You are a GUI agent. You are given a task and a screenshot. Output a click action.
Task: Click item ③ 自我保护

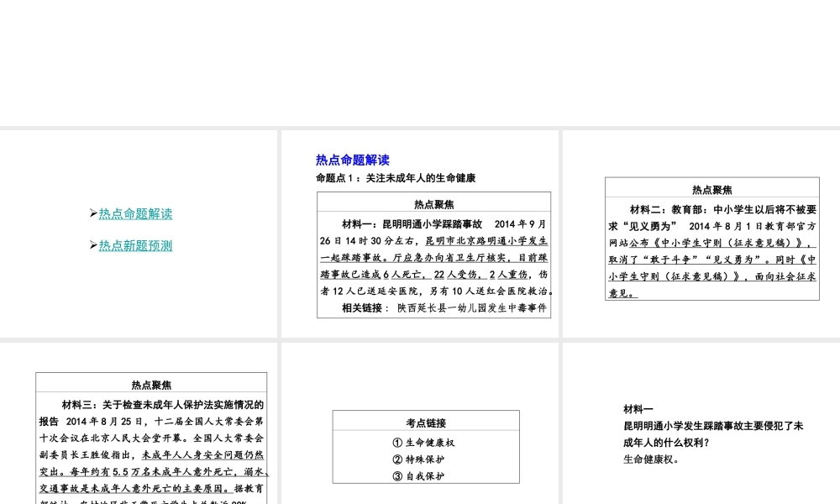[x=418, y=476]
